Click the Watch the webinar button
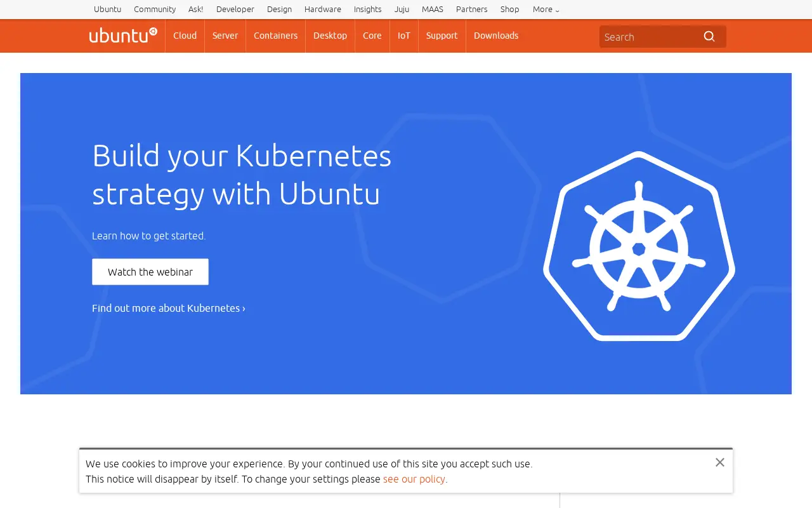The width and height of the screenshot is (812, 508). (150, 272)
